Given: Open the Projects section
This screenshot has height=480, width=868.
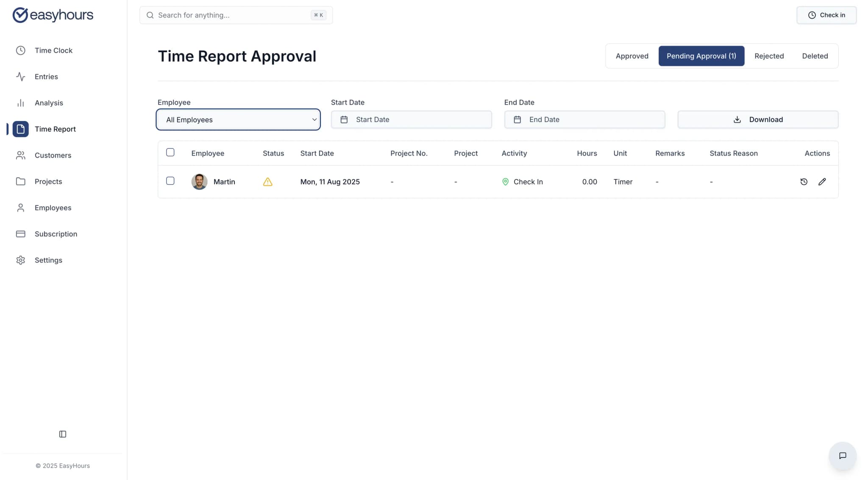Looking at the screenshot, I should pos(48,181).
